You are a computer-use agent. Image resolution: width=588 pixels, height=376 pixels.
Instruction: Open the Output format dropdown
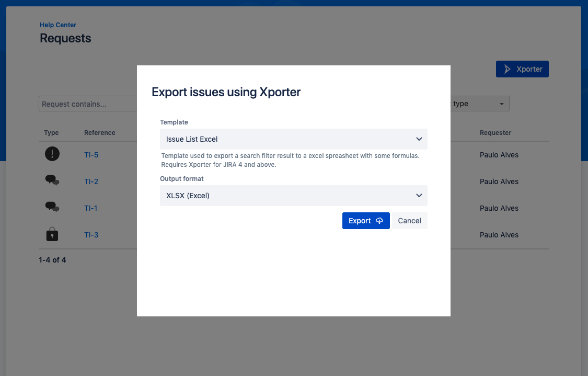pos(293,196)
